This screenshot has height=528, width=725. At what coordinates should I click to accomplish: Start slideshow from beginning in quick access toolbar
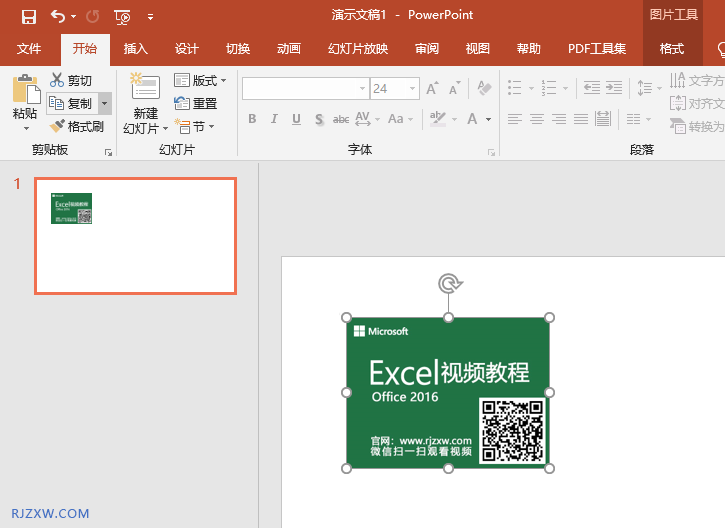click(122, 16)
